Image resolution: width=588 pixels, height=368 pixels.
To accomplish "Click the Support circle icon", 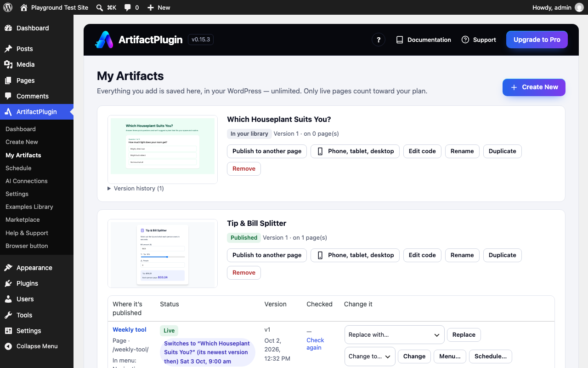I will pyautogui.click(x=465, y=40).
